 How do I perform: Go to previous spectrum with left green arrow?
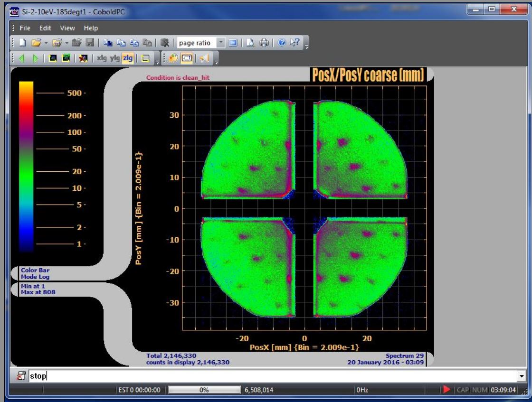pyautogui.click(x=21, y=58)
